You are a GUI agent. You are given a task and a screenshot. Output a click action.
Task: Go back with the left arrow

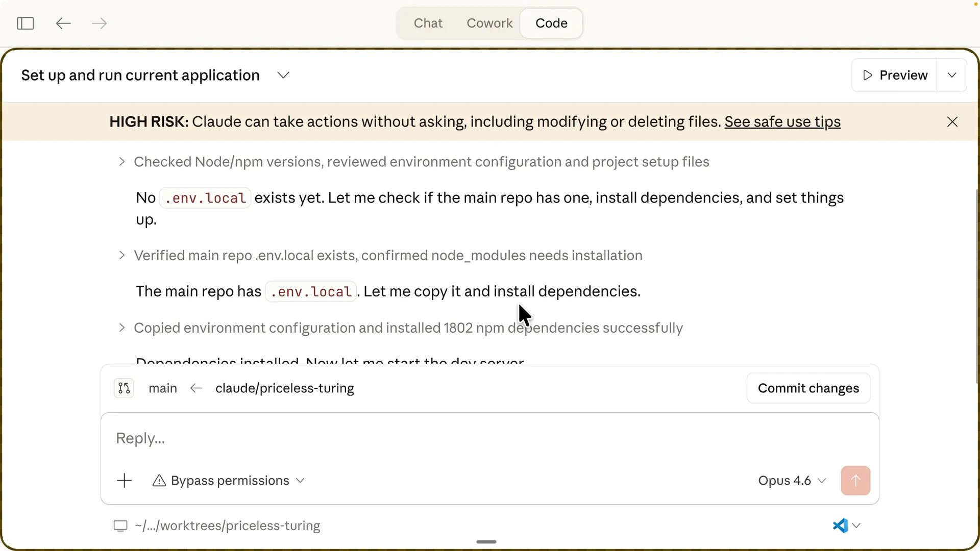click(x=63, y=23)
